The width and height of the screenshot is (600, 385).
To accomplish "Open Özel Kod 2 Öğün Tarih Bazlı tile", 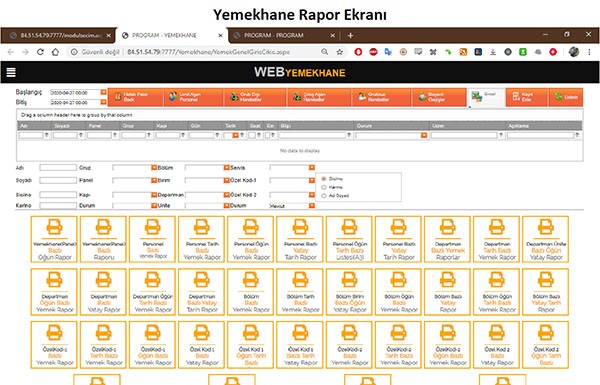I will pyautogui.click(x=546, y=345).
